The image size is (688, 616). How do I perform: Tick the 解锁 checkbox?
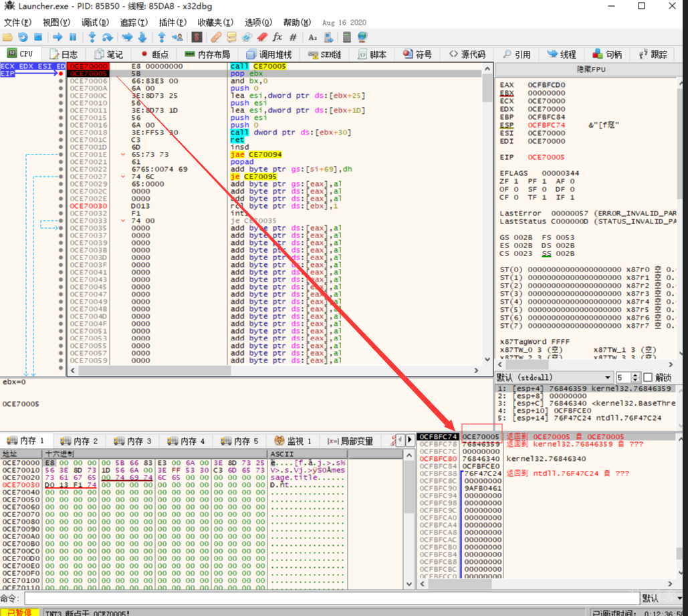tap(648, 377)
